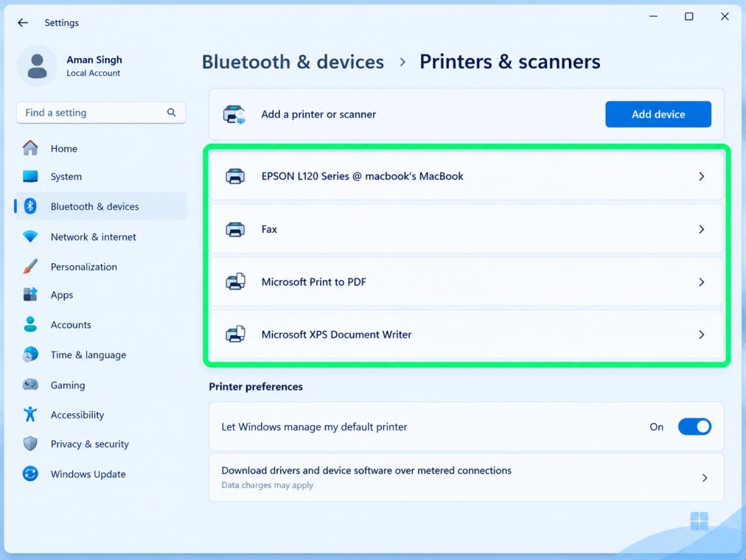Turn off Let Windows manage default printer
Screen dimensions: 746x560
point(694,427)
